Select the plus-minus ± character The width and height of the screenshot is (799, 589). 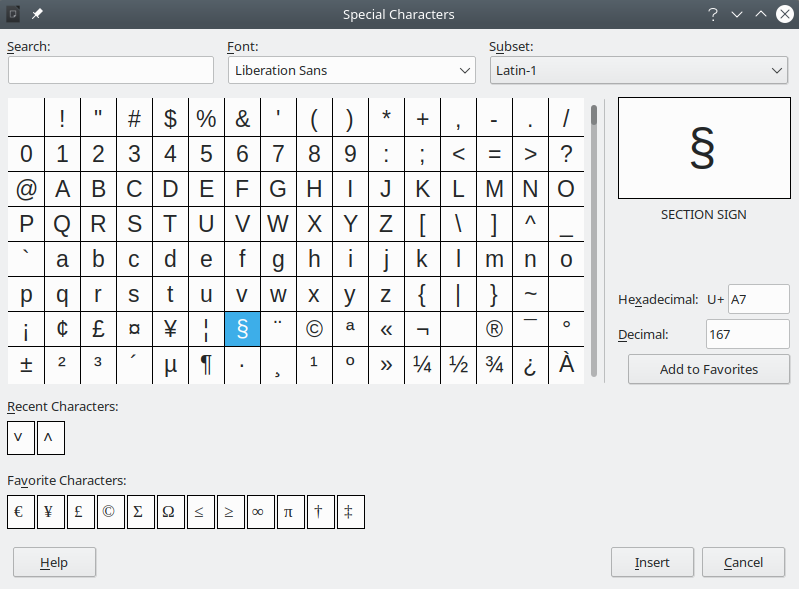26,365
